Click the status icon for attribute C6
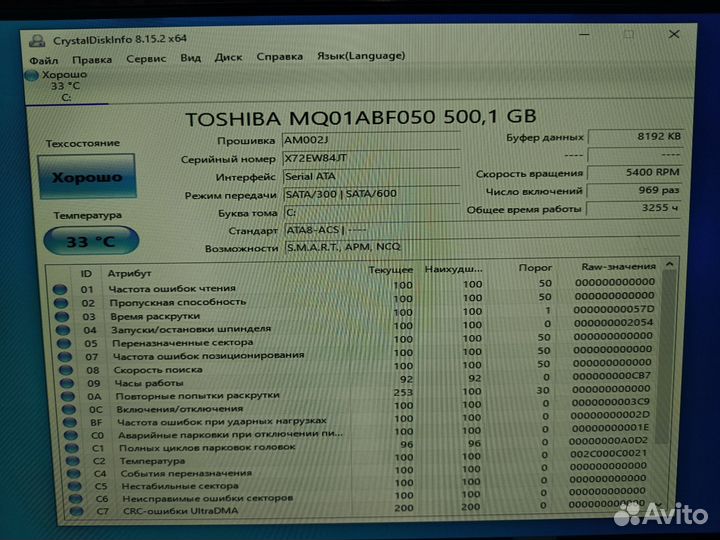Viewport: 720px width, 540px height. point(75,499)
